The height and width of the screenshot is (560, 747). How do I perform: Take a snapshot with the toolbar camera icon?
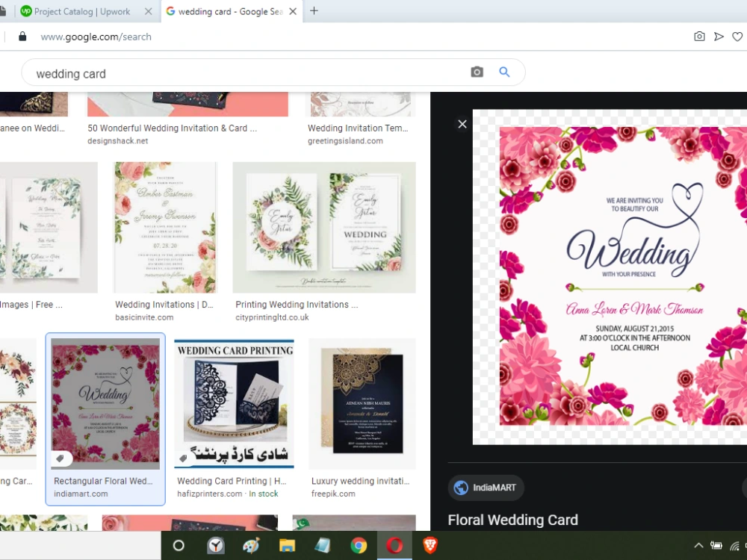click(699, 36)
